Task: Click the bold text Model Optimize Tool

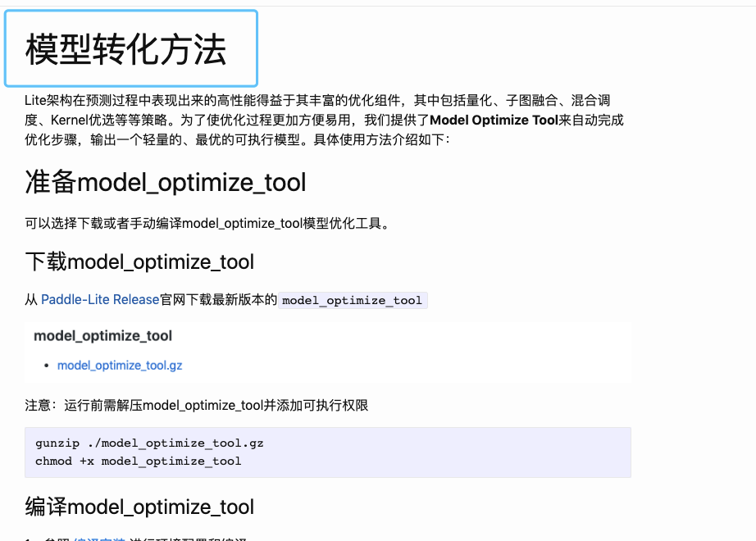Action: click(494, 120)
